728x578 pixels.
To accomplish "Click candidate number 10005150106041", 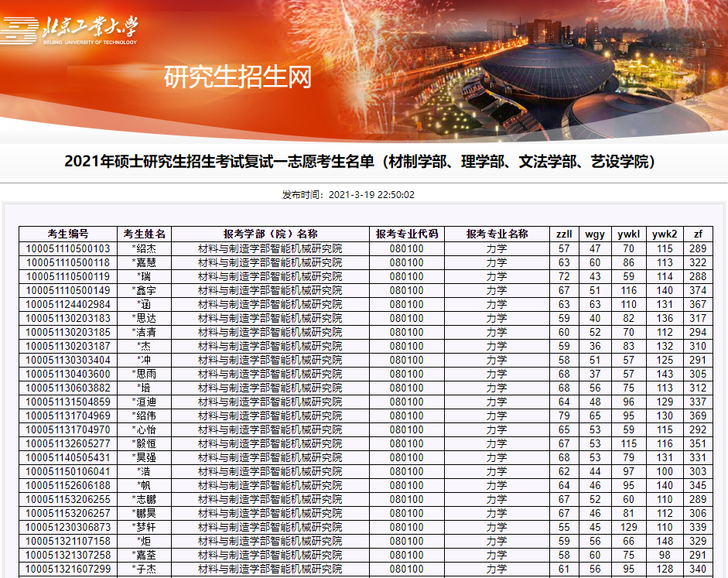I will click(68, 472).
